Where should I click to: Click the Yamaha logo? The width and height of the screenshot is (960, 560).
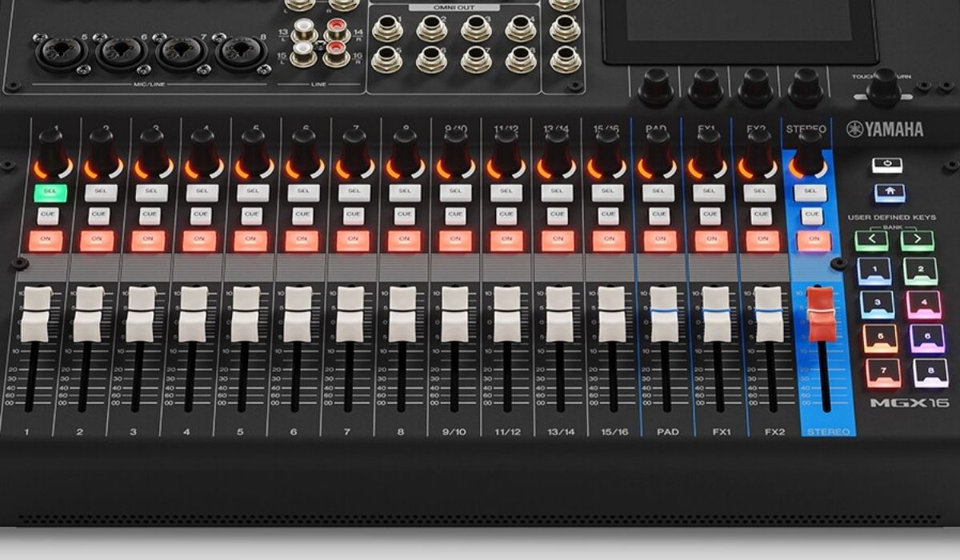885,130
